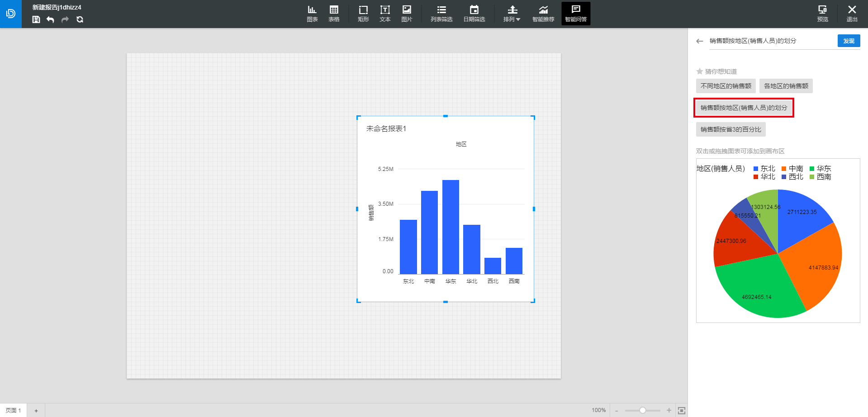Viewport: 868px width, 417px height.
Task: Insert a text box with 文本
Action: tap(385, 14)
